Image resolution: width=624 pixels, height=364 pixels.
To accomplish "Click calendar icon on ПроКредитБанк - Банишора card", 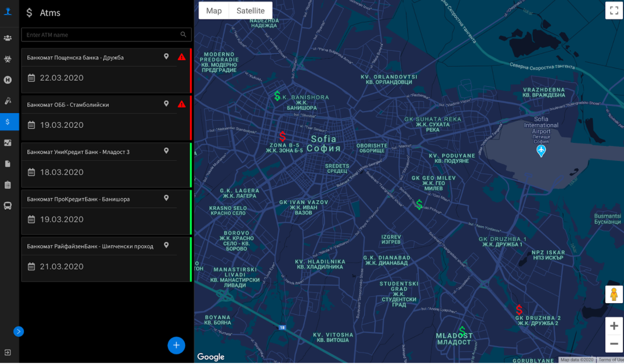I will pyautogui.click(x=31, y=219).
